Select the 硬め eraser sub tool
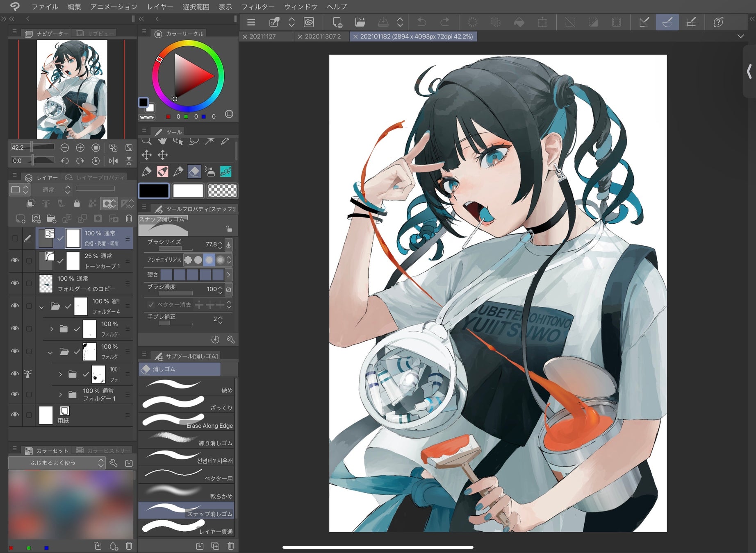 click(x=186, y=386)
